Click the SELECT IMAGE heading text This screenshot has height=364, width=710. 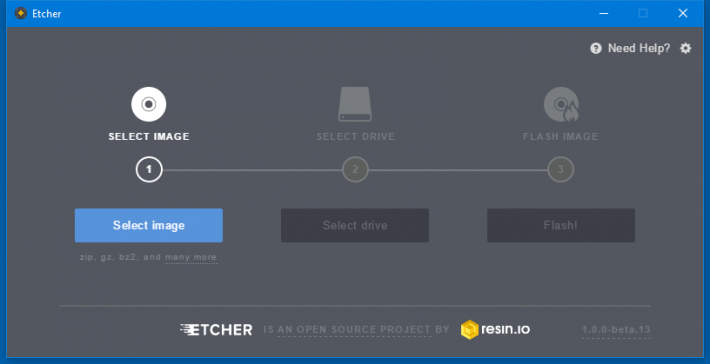click(149, 137)
